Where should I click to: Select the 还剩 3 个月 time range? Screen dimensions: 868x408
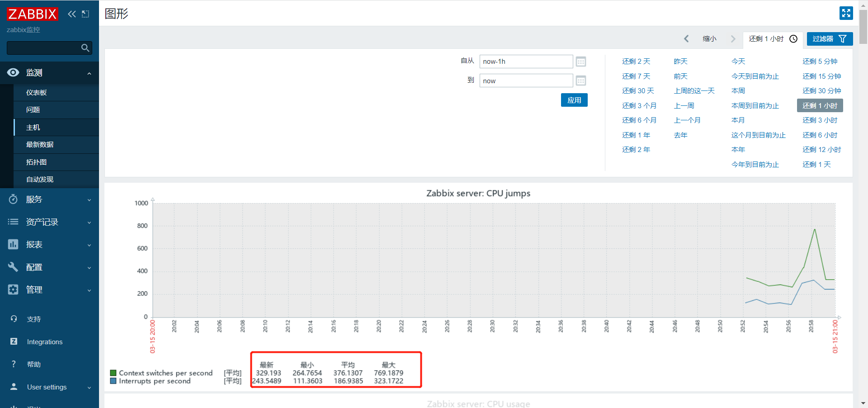coord(639,106)
